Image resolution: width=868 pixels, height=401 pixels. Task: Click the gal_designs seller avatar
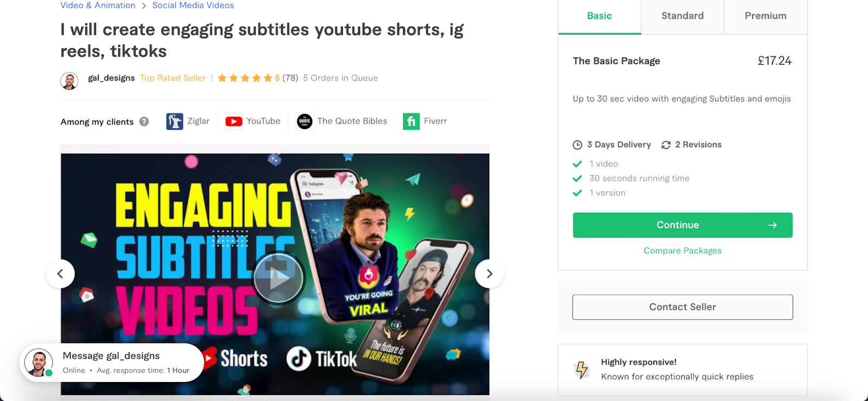pos(69,81)
